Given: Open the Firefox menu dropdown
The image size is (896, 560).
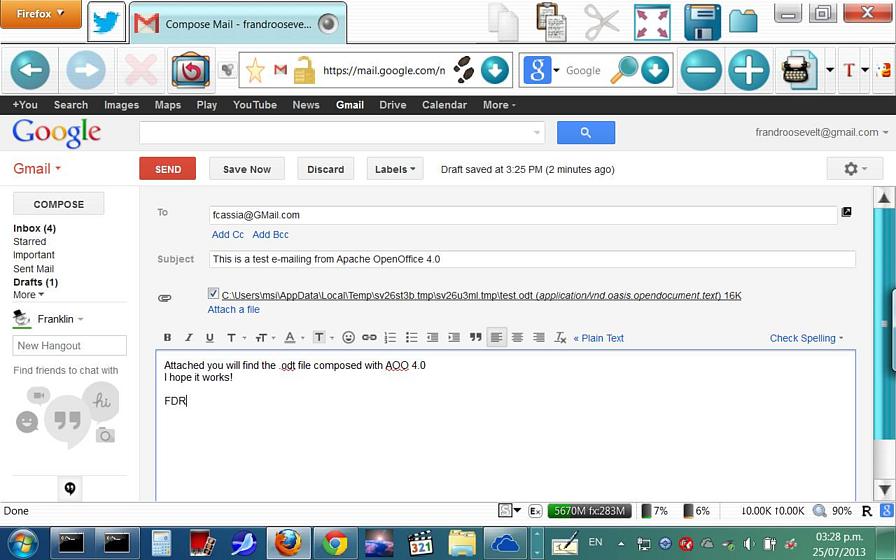Looking at the screenshot, I should click(41, 14).
